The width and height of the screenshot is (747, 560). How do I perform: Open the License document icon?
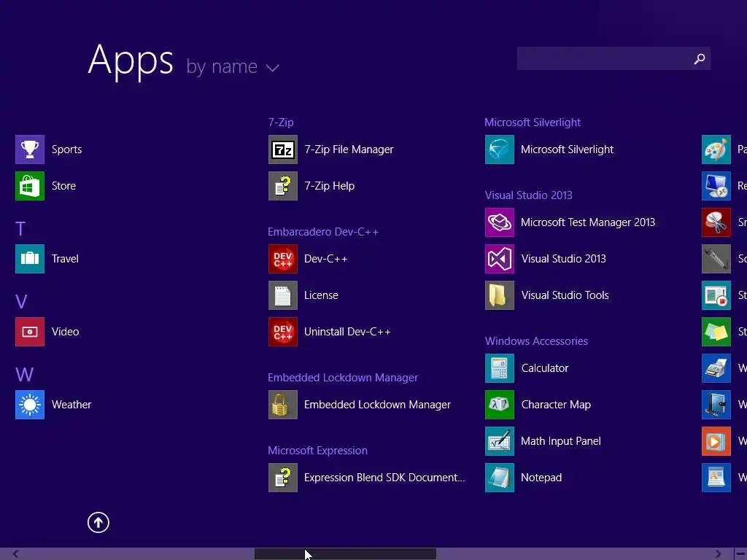(282, 295)
